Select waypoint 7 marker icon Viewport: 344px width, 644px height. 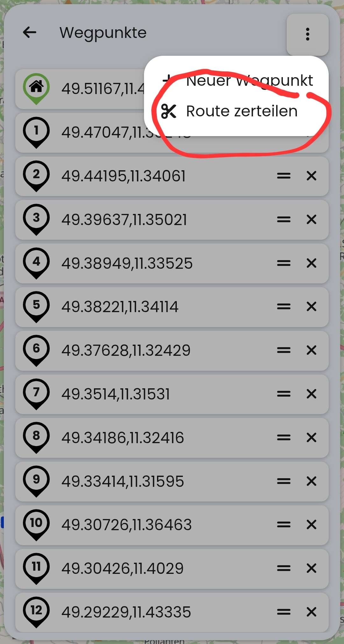pos(36,394)
